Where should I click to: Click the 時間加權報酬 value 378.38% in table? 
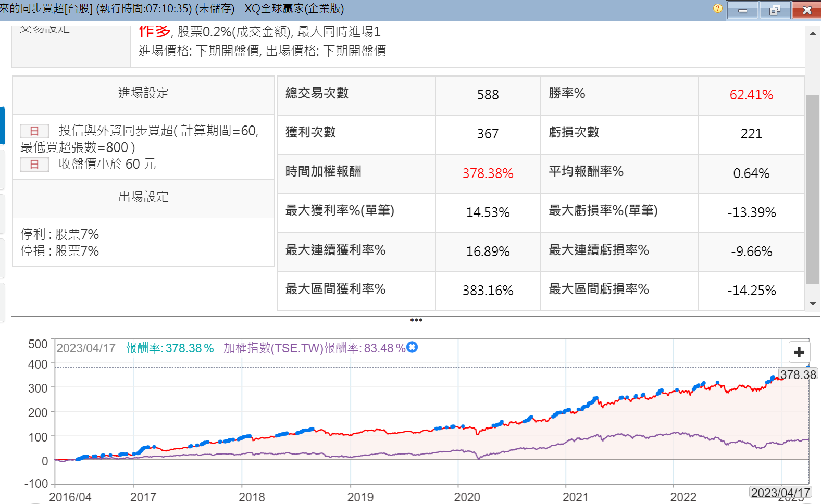tap(488, 173)
